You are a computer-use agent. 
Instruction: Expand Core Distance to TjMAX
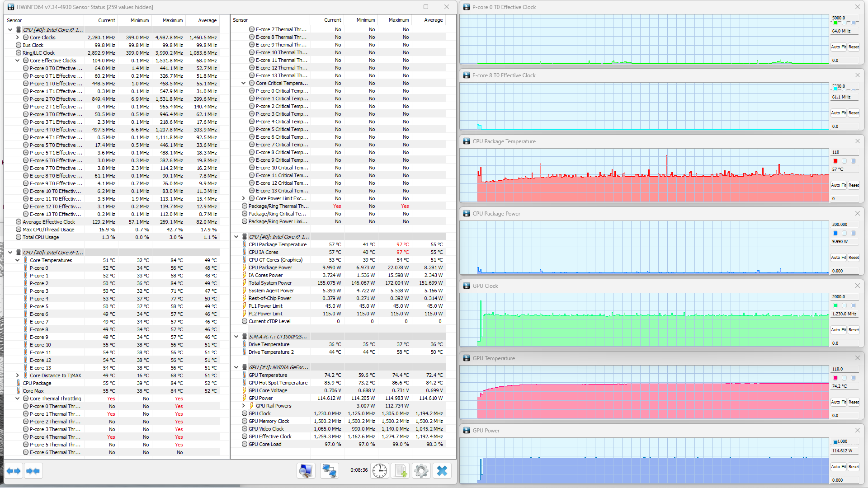click(18, 375)
